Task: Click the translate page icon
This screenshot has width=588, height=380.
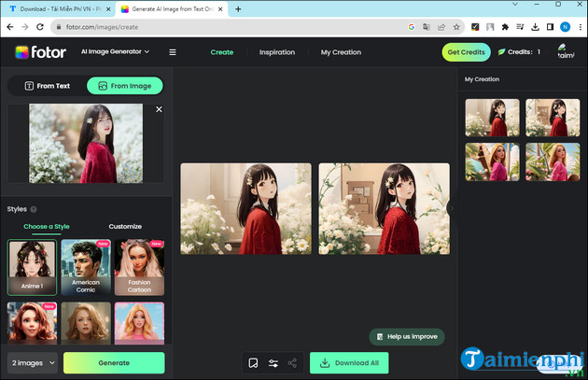Action: (x=427, y=27)
